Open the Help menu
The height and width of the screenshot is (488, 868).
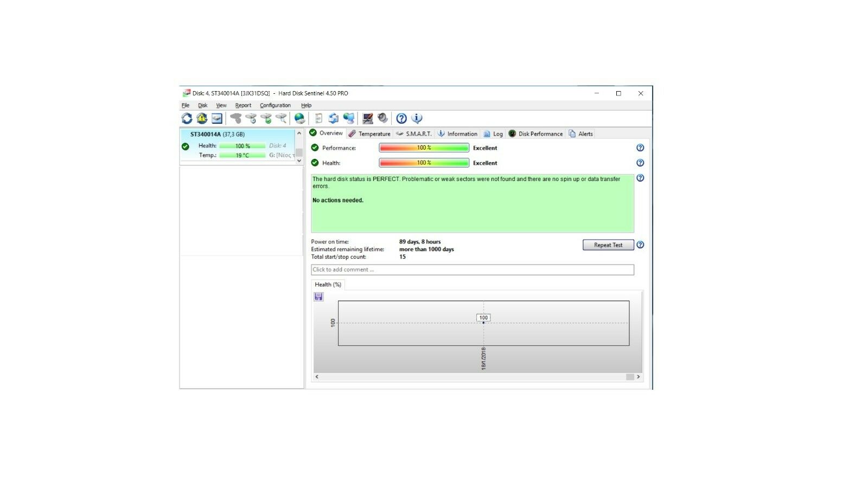pos(307,105)
